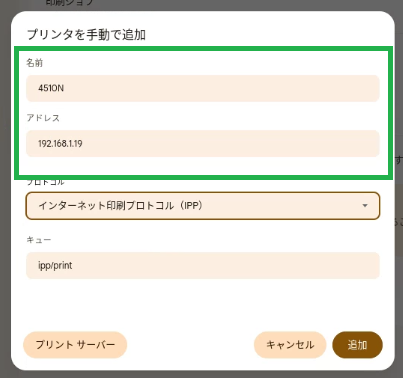Click the キュー label text
Image resolution: width=403 pixels, height=378 pixels.
pos(39,240)
